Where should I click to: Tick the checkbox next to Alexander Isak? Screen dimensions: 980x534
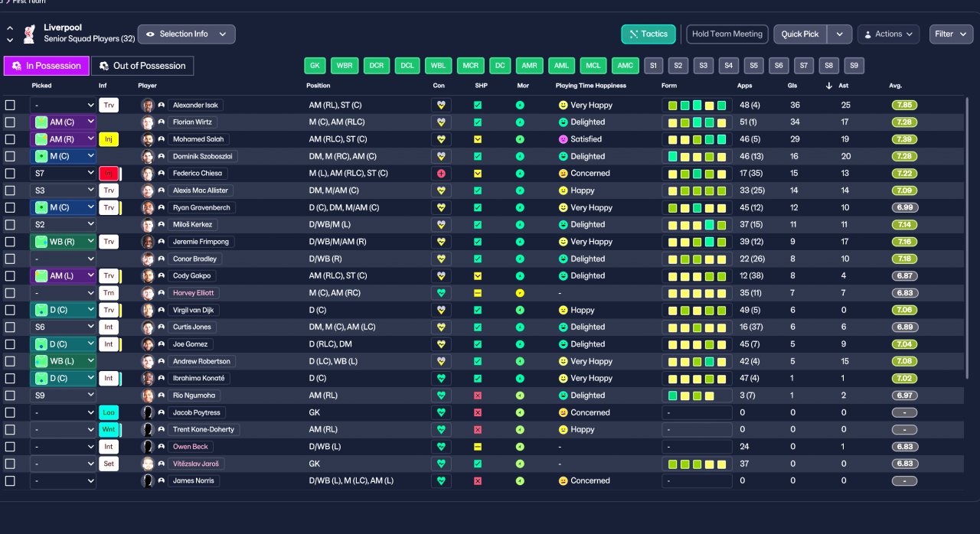click(10, 105)
